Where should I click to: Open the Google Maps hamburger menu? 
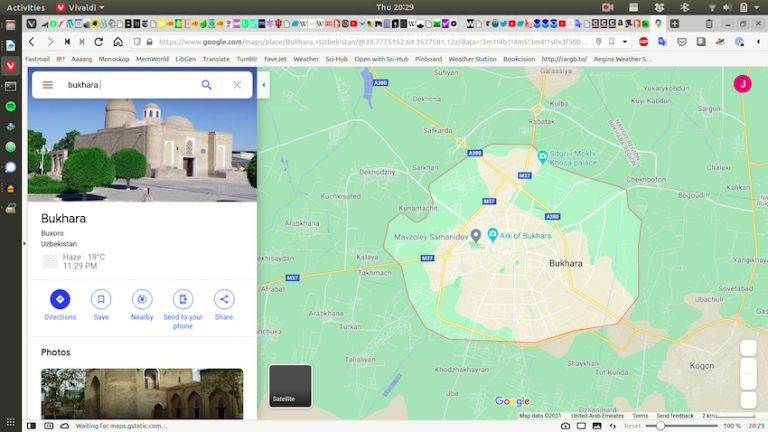[x=47, y=85]
